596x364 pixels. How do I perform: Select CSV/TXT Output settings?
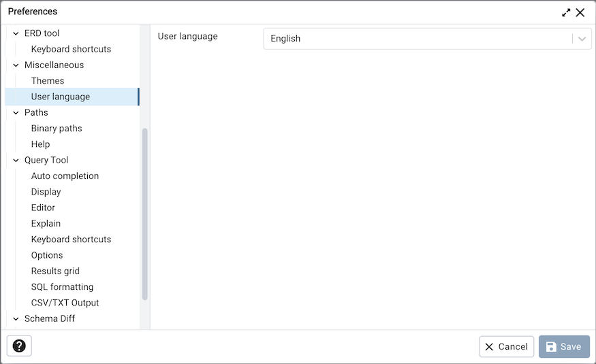click(x=65, y=303)
